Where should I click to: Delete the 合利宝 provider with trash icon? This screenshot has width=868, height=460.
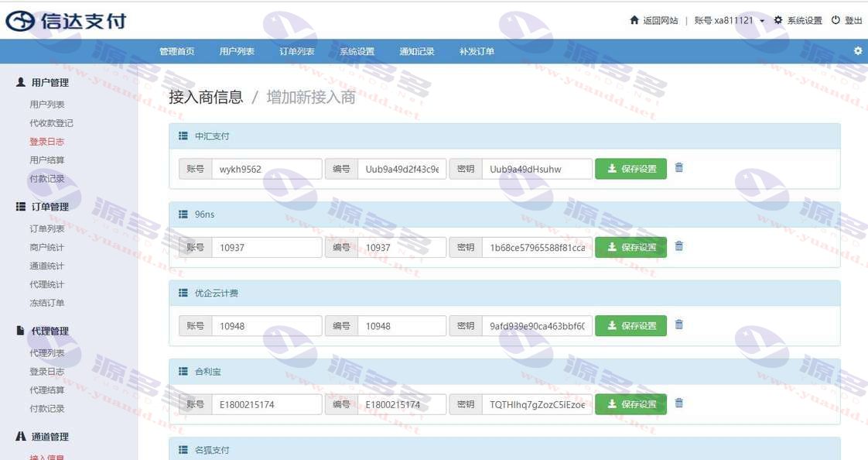click(679, 403)
